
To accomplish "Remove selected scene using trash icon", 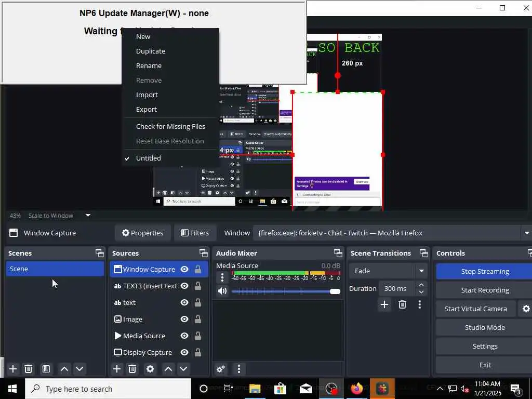I will (29, 369).
